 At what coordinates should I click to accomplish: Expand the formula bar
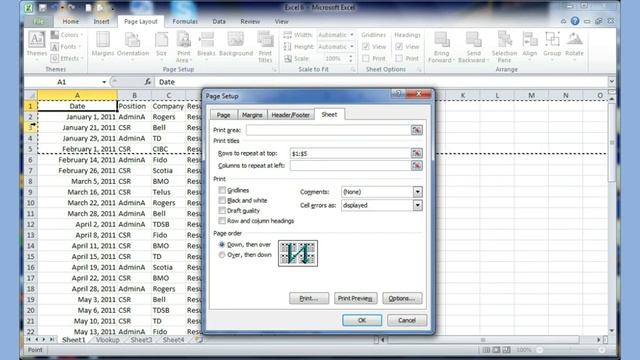611,82
